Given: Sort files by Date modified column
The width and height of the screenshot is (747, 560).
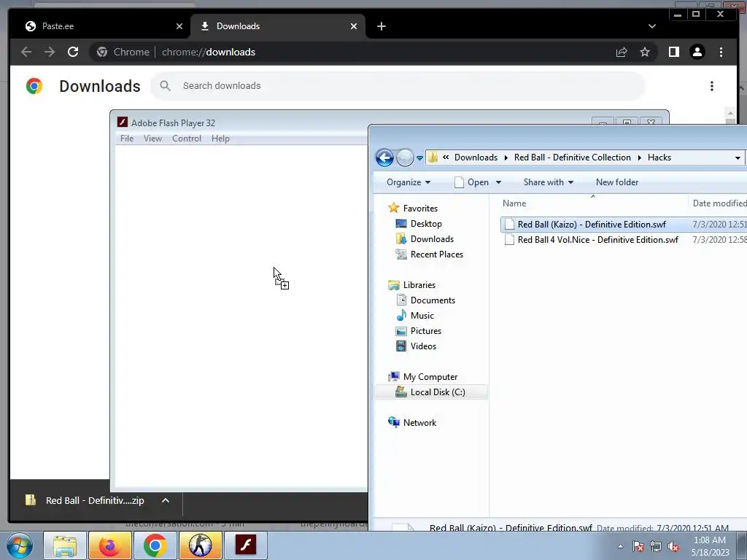Looking at the screenshot, I should tap(718, 203).
